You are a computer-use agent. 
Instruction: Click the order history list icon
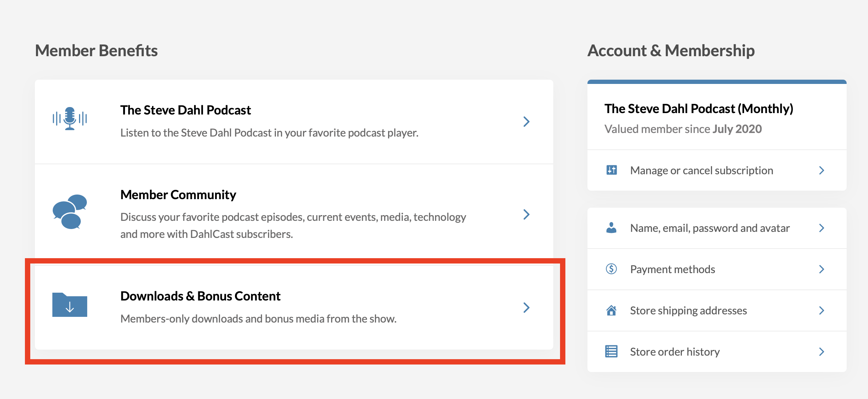point(611,351)
